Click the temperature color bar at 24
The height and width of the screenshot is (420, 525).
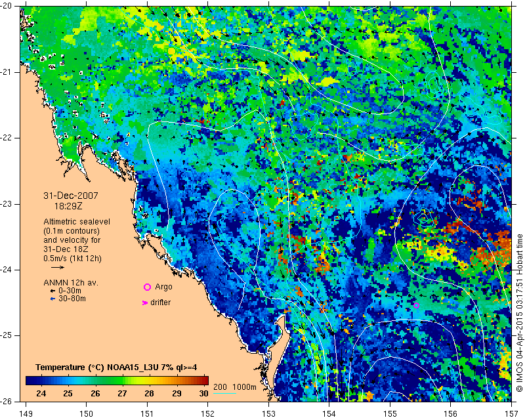[41, 381]
